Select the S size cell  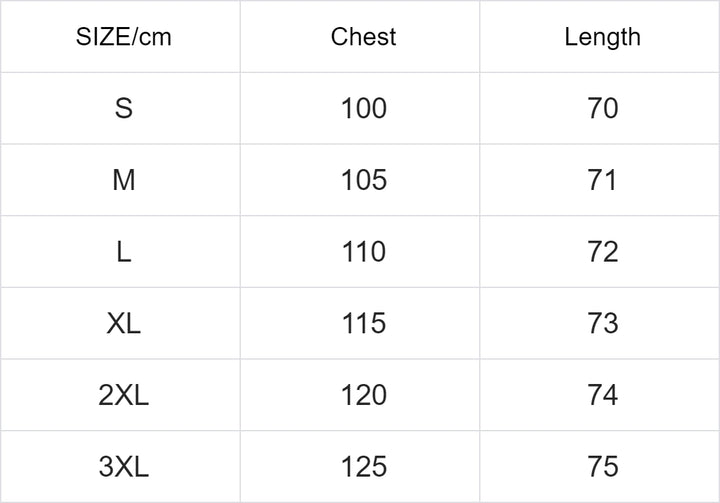pyautogui.click(x=123, y=108)
